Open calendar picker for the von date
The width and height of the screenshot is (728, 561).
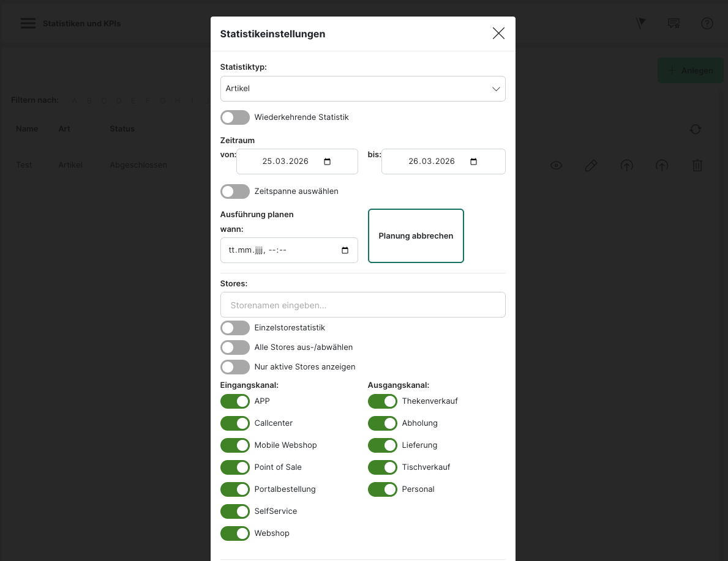327,162
